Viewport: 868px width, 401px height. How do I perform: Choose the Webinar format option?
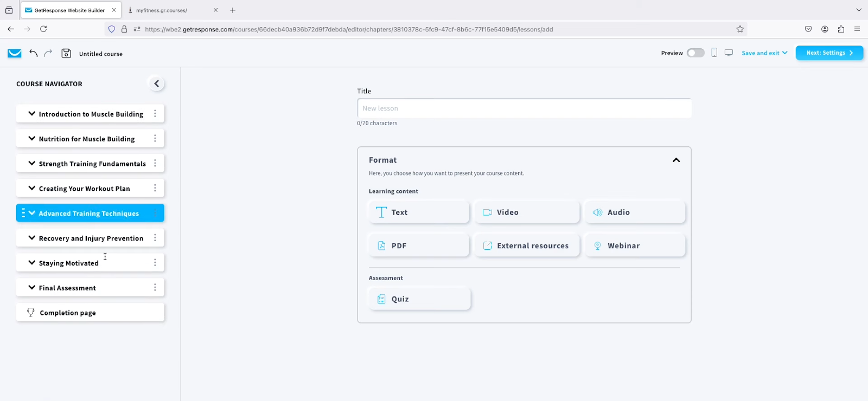point(635,245)
